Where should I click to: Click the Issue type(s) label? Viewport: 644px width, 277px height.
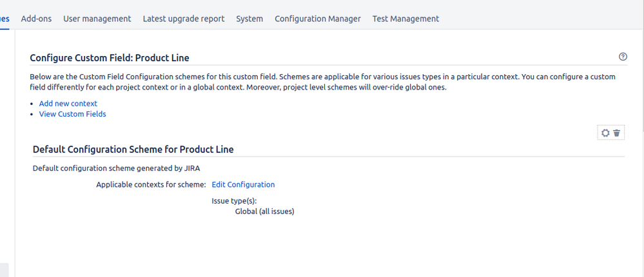coord(234,201)
